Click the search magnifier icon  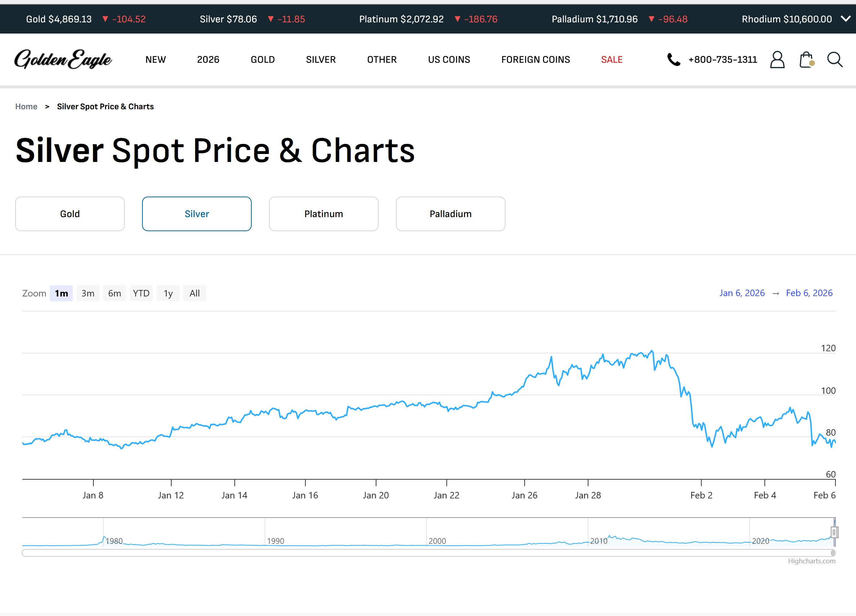coord(834,60)
